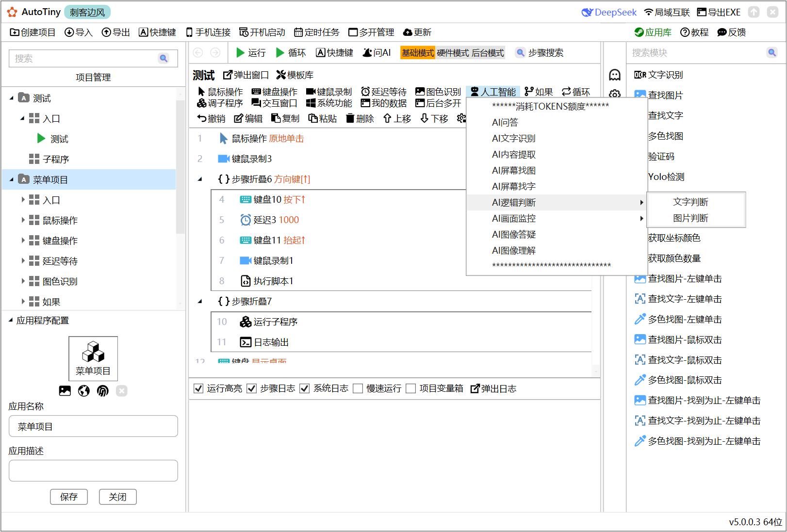The width and height of the screenshot is (787, 532).
Task: Click the 应用名称 input field
Action: [93, 426]
